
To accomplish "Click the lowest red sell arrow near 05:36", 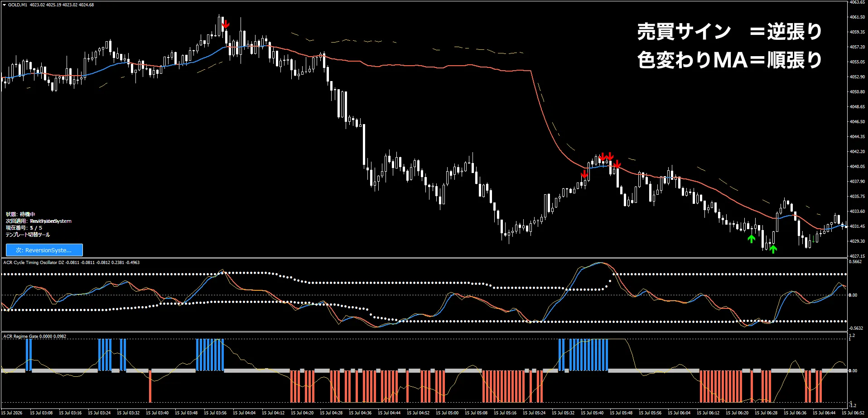I will click(x=584, y=174).
